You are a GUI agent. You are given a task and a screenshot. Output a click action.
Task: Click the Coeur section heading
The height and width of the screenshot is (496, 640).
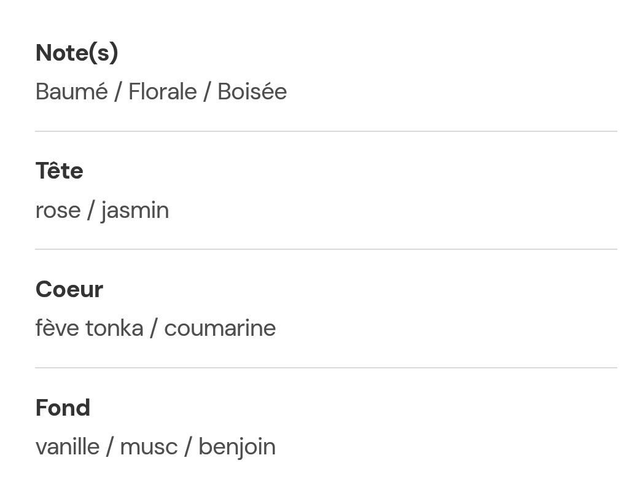[x=69, y=290]
